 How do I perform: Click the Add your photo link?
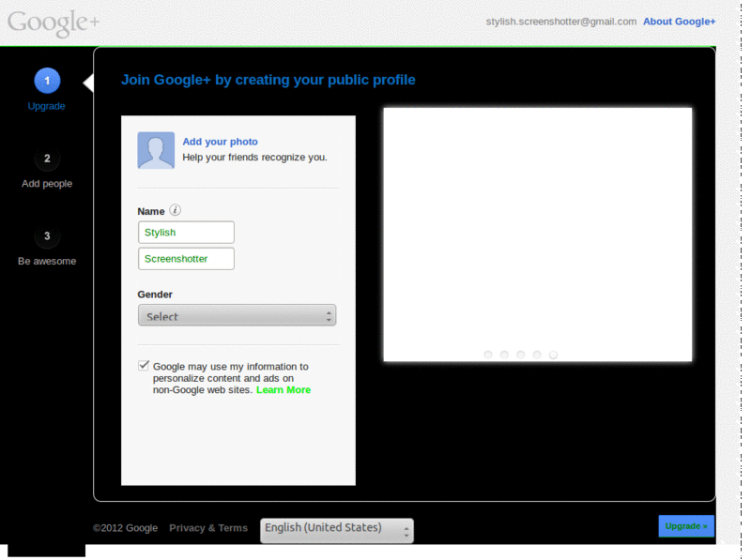(x=220, y=142)
